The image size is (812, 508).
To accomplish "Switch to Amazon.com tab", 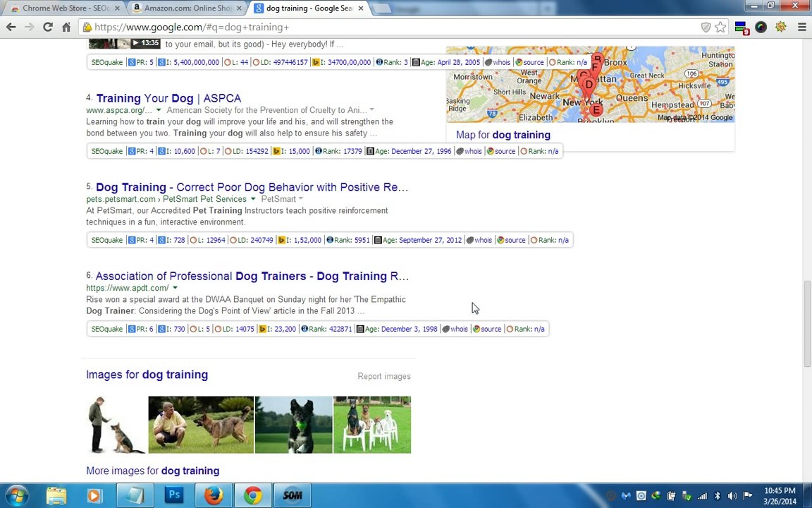I will point(186,8).
